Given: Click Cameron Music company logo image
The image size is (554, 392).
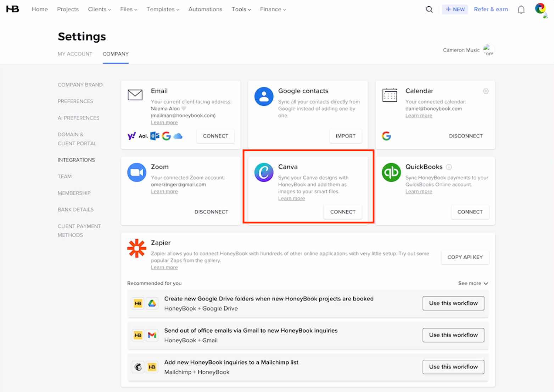Looking at the screenshot, I should coord(489,50).
